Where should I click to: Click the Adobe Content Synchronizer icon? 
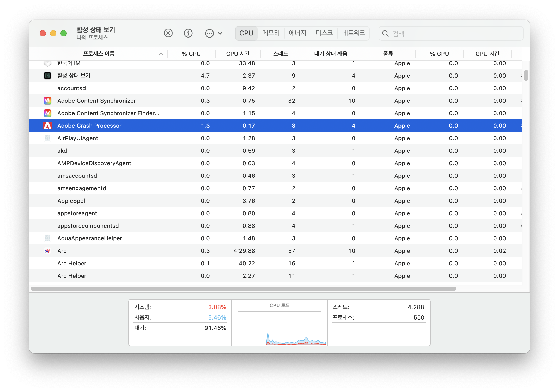click(x=47, y=101)
